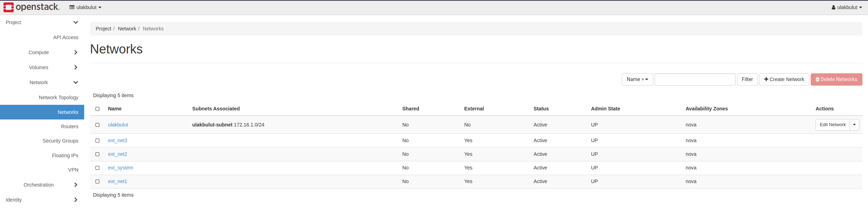Click the Subnets Associated column header
868x211 pixels.
(x=216, y=109)
